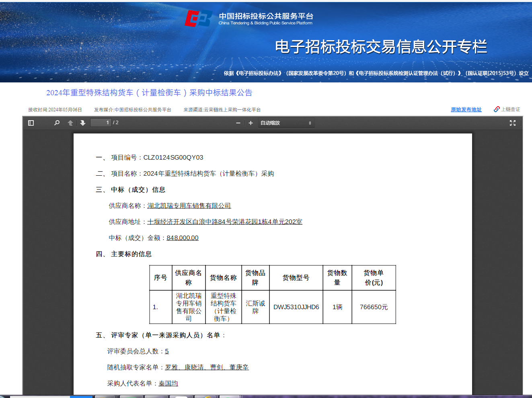Image resolution: width=532 pixels, height=398 pixels.
Task: Click the model cell DWJ5310JJHD6
Action: pyautogui.click(x=296, y=307)
